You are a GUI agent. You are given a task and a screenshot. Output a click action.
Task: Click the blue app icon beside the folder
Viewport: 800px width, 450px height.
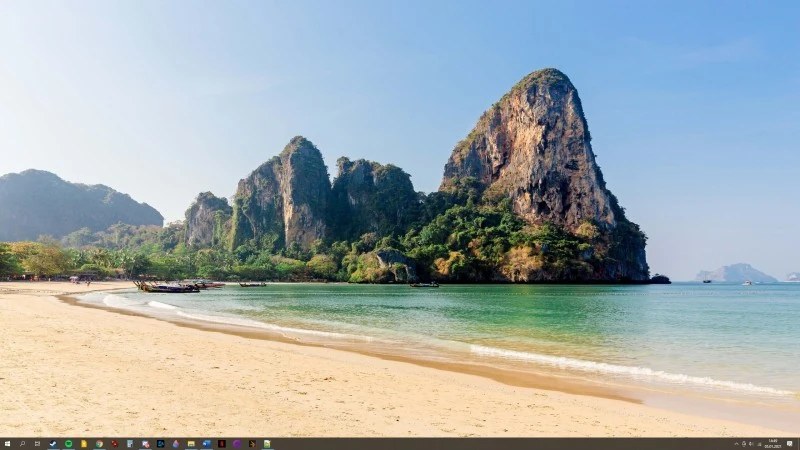point(206,443)
